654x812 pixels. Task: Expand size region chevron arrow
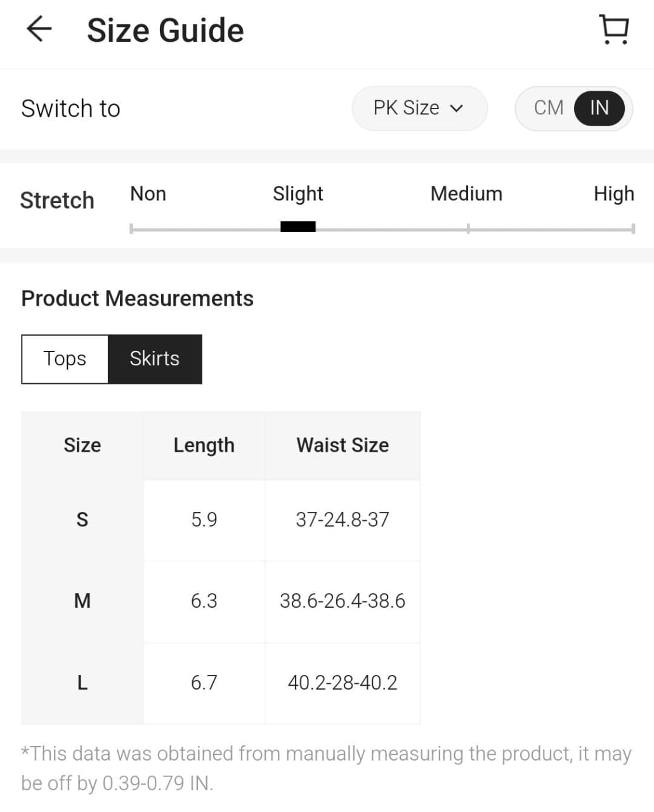point(456,108)
